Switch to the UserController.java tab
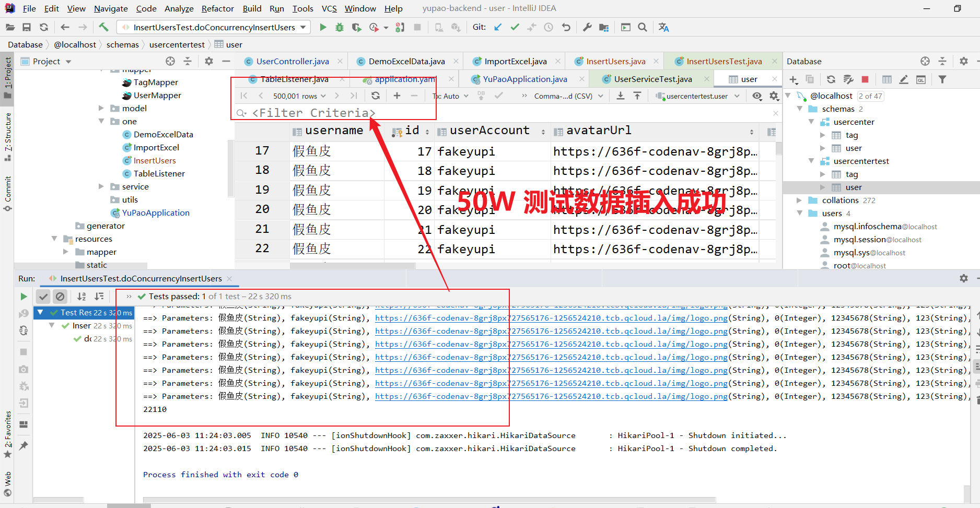 (292, 61)
